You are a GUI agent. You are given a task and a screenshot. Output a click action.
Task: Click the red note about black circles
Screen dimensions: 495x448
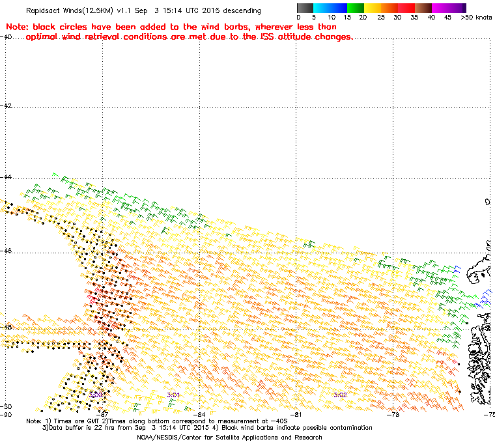pyautogui.click(x=179, y=31)
